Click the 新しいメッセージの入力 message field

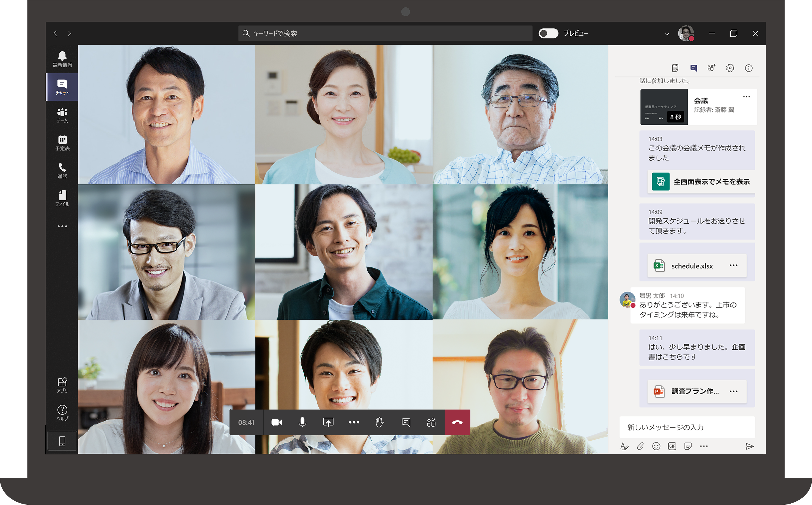point(687,427)
